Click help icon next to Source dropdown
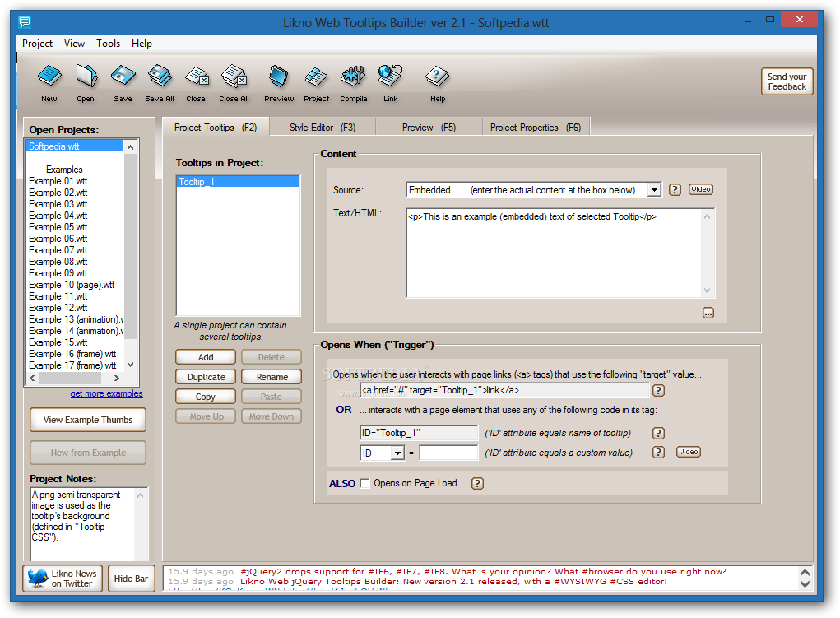The width and height of the screenshot is (840, 618). point(675,190)
